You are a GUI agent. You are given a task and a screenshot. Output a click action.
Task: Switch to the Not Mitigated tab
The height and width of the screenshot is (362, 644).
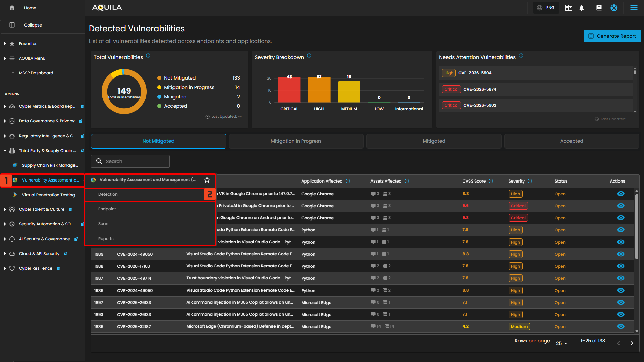tap(158, 141)
